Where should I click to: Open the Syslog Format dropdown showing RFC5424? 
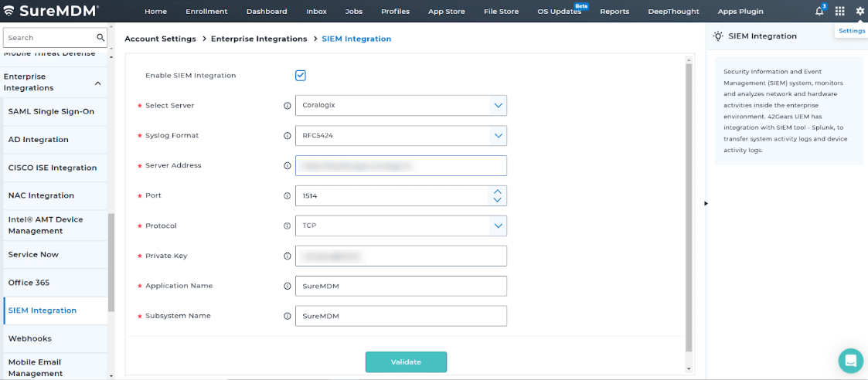(x=401, y=135)
